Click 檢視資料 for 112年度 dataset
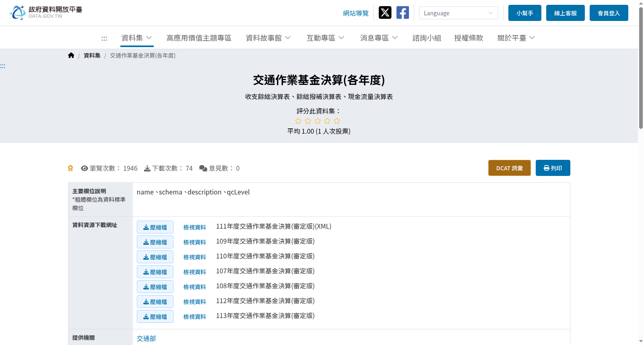The image size is (644, 345). [x=195, y=302]
